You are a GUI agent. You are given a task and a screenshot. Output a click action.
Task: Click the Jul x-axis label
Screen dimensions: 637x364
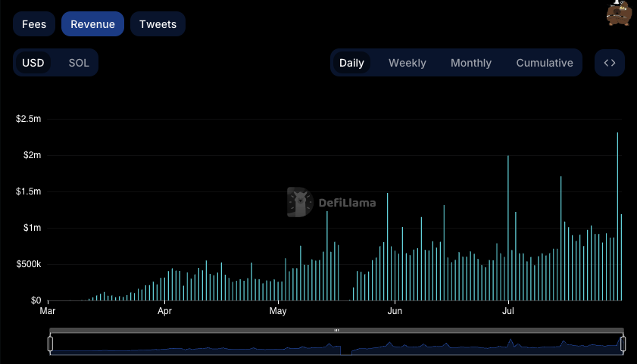click(507, 311)
